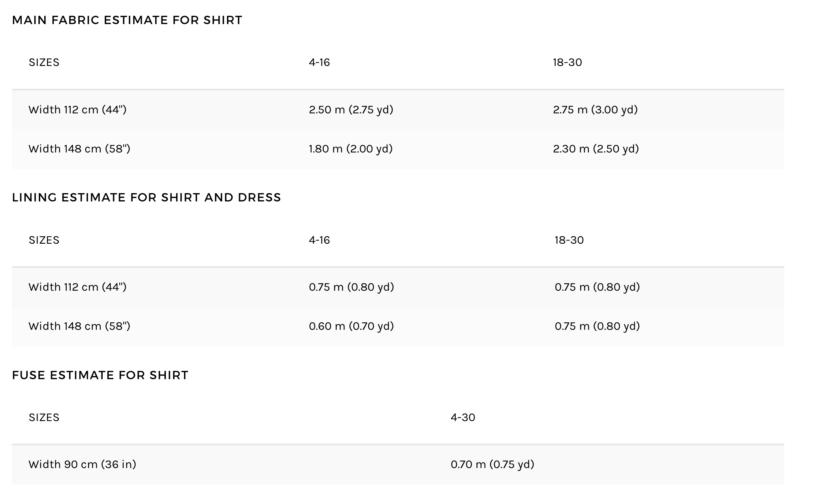Click SIZES header in the fuse table
This screenshot has width=827, height=504.
click(44, 417)
